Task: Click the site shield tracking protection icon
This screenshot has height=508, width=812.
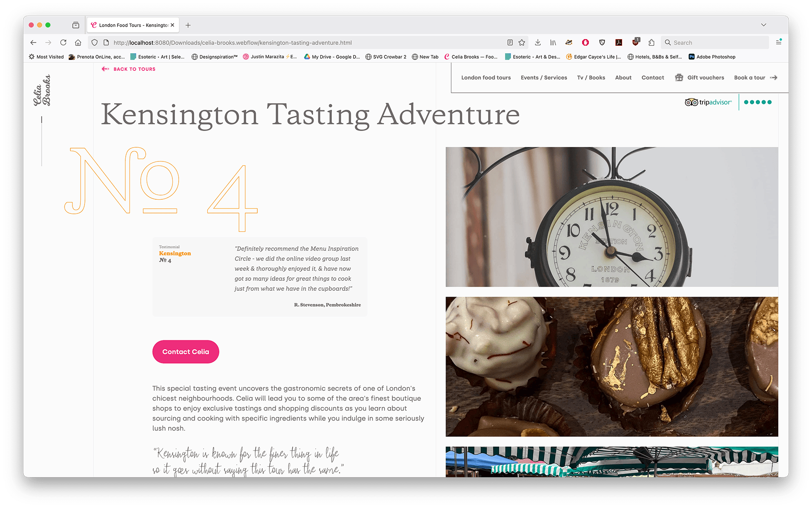Action: pyautogui.click(x=95, y=42)
